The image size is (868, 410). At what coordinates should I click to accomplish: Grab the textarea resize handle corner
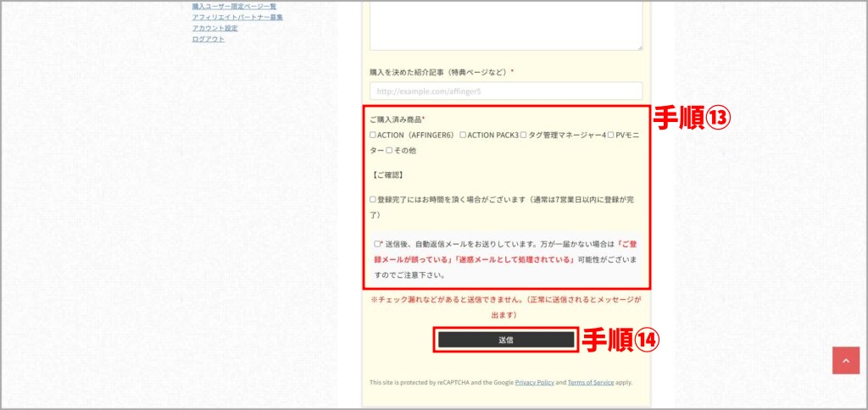click(x=639, y=47)
